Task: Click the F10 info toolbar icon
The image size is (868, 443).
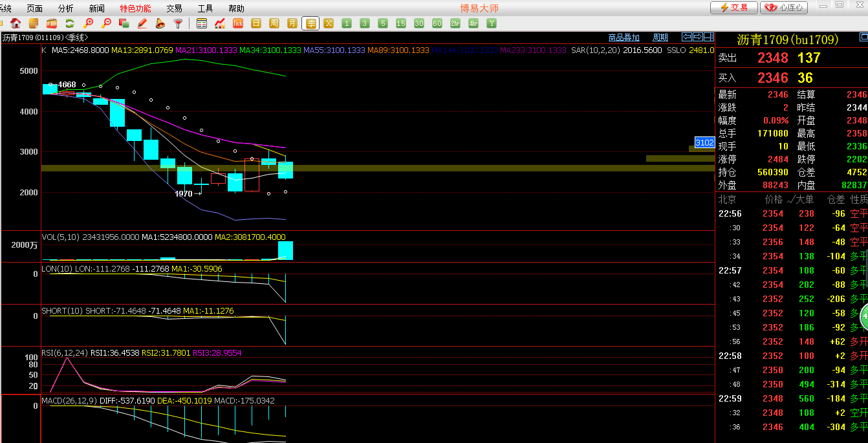Action: point(51,23)
